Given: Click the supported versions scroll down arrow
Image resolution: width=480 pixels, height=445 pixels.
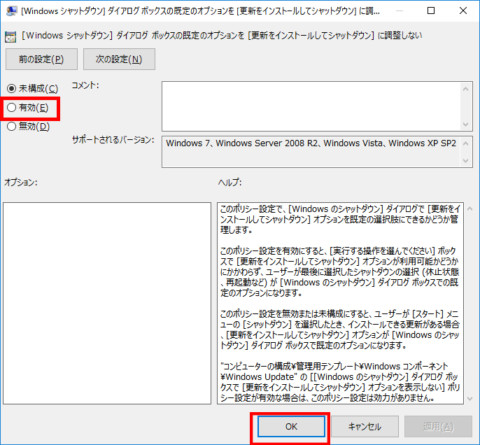Looking at the screenshot, I should coord(466,161).
